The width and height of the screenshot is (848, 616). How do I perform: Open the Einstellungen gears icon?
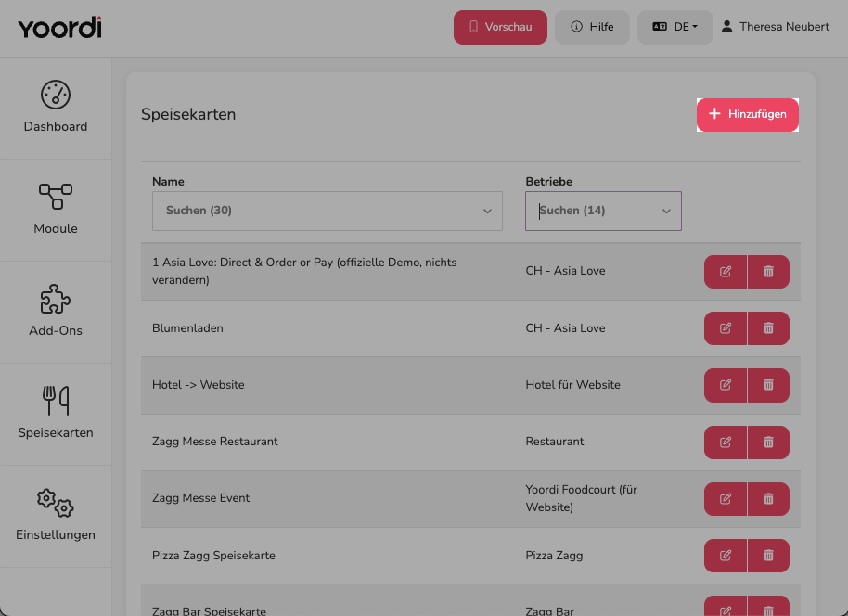pos(55,503)
